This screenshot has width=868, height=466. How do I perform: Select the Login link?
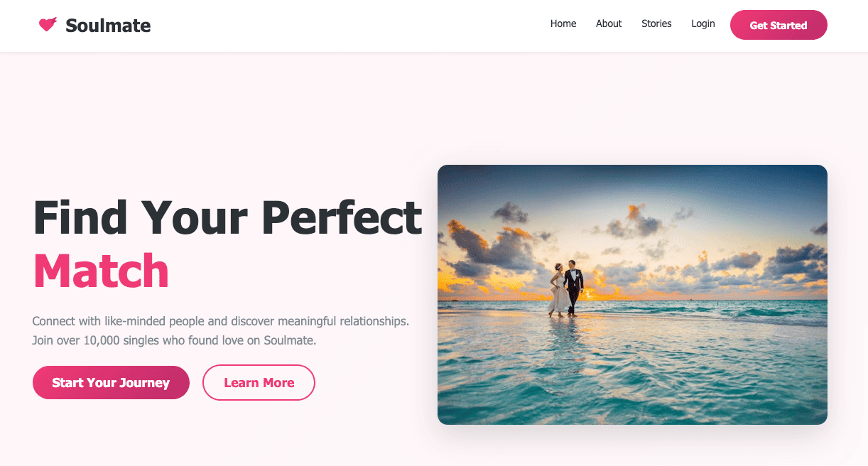[703, 23]
